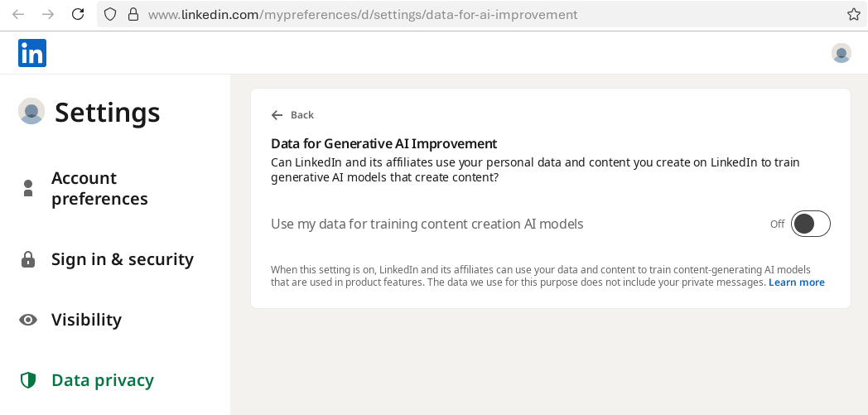The height and width of the screenshot is (415, 868).
Task: Open the profile avatar menu in header
Action: click(x=841, y=53)
